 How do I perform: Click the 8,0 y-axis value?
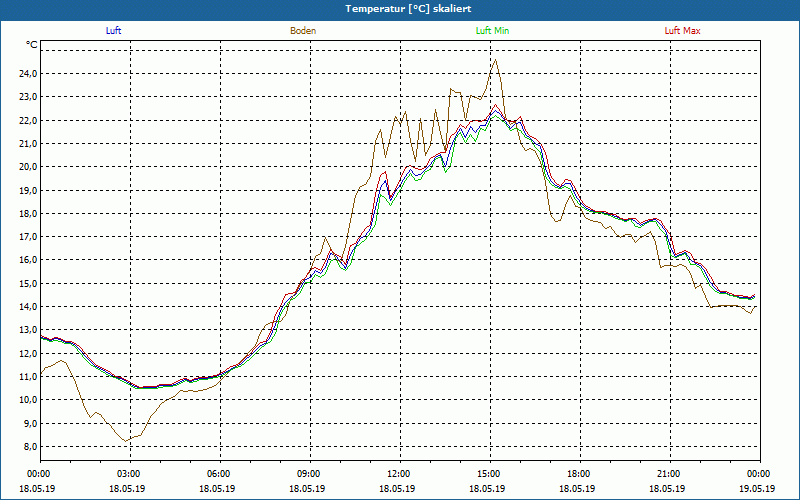coord(30,446)
